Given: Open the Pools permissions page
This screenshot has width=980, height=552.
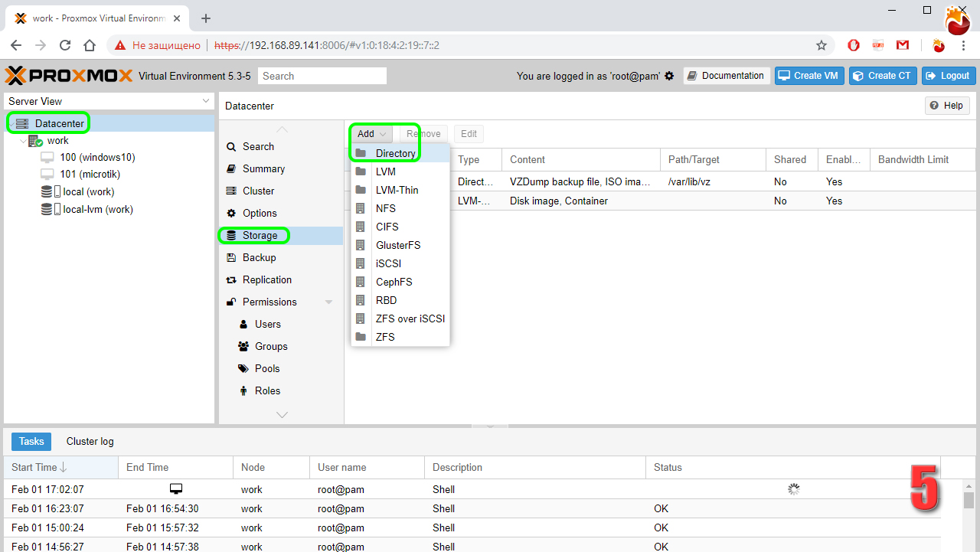Looking at the screenshot, I should tap(281, 368).
